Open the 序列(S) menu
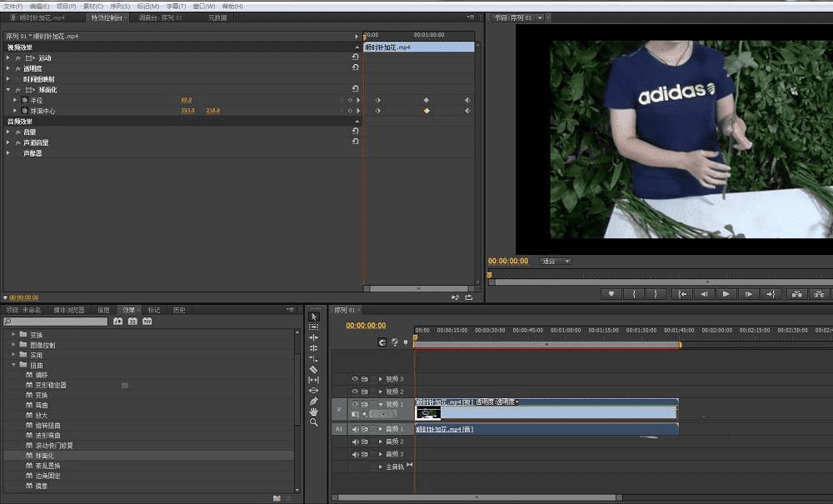 pos(120,6)
